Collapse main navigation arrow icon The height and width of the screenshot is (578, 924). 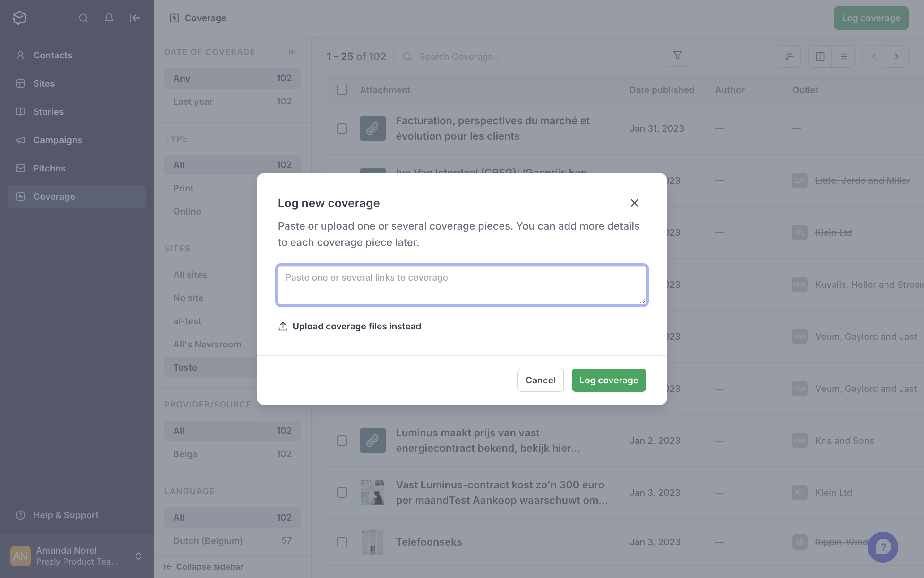pos(134,18)
